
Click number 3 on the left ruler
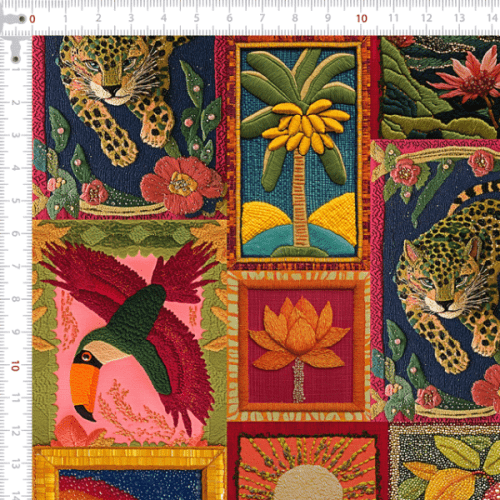15,135
